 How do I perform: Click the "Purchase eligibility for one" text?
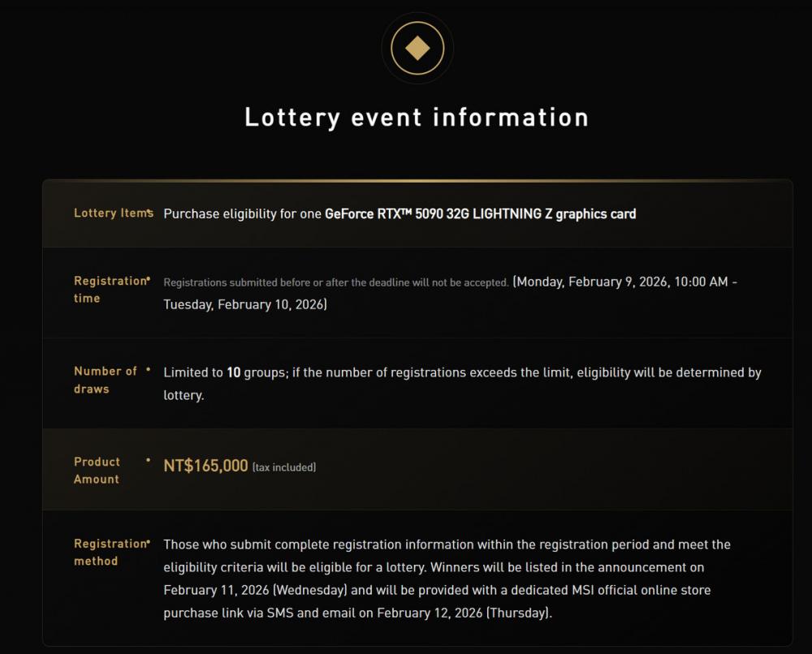(x=242, y=214)
